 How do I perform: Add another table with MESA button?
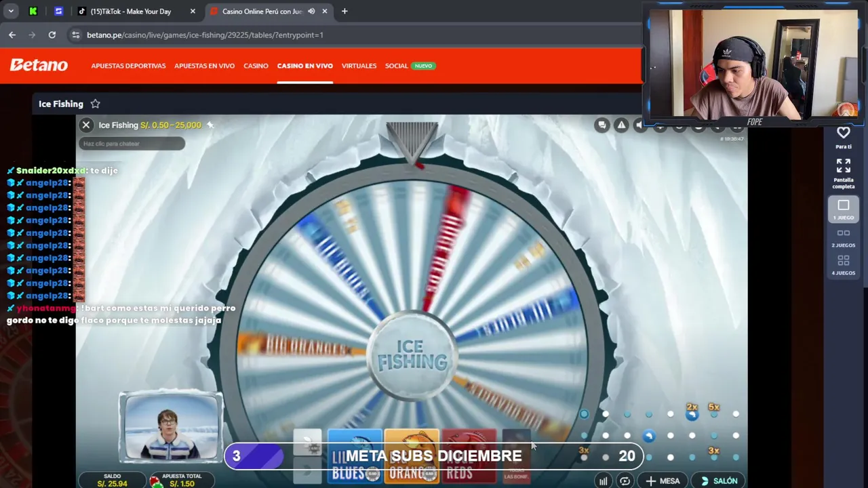pos(663,481)
